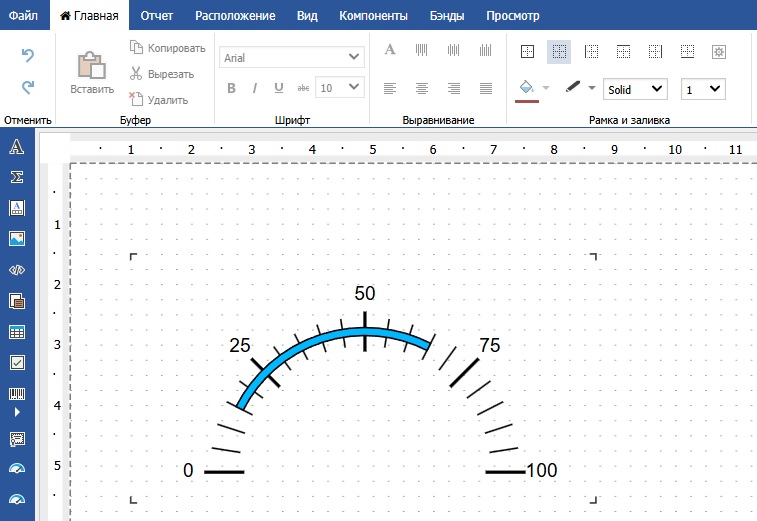This screenshot has width=757, height=521.
Task: Open the Файл menu
Action: 23,16
